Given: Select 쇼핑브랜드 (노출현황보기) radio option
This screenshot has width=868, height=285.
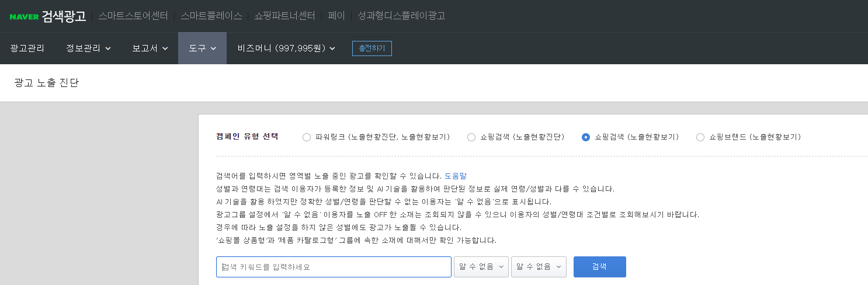Looking at the screenshot, I should click(x=700, y=137).
